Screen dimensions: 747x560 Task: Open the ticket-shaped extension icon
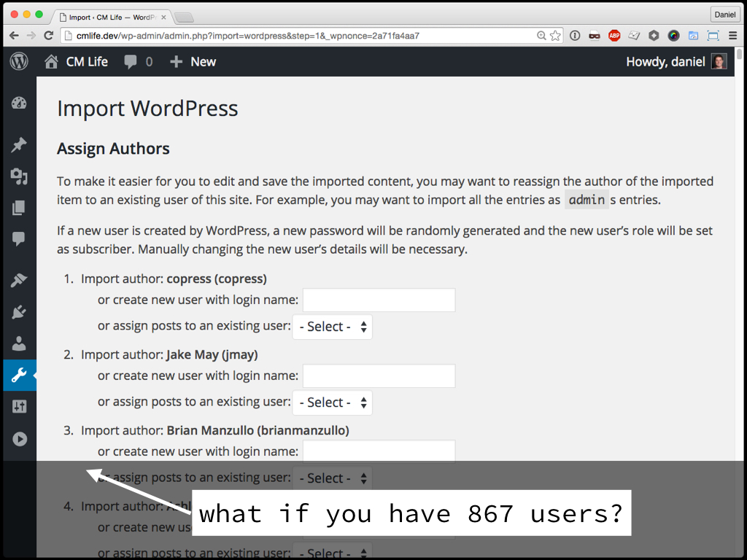[x=634, y=36]
